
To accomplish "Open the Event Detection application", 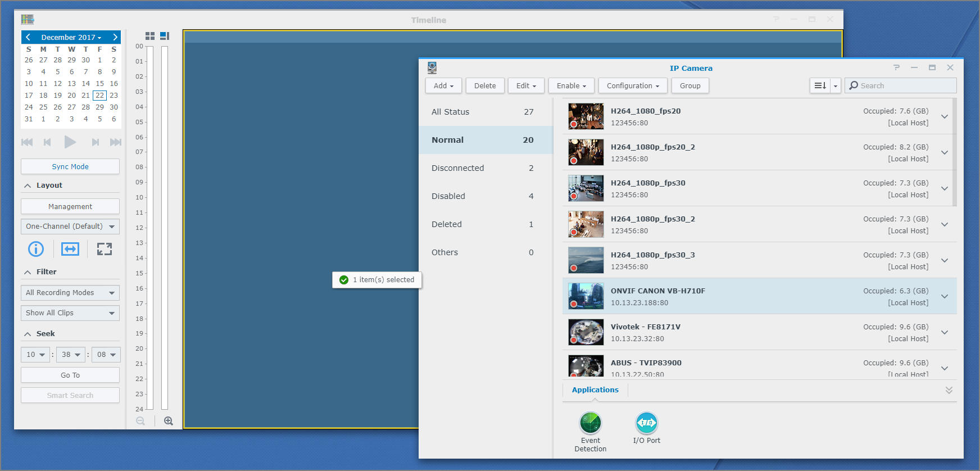I will click(x=590, y=423).
